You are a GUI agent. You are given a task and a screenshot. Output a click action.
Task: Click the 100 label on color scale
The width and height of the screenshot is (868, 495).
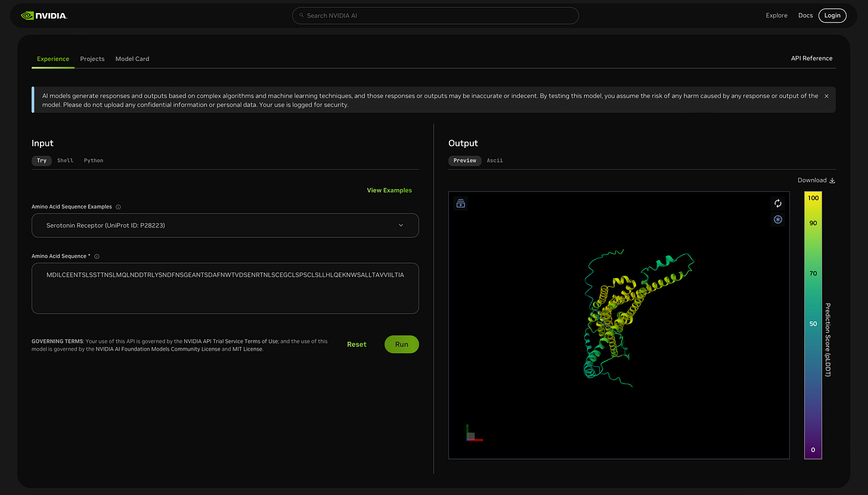[813, 197]
